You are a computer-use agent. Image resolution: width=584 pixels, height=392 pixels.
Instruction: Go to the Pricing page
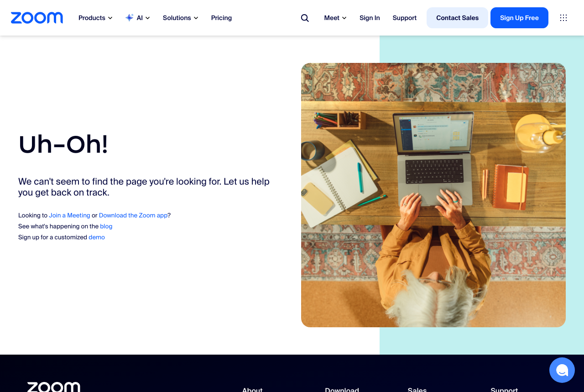pyautogui.click(x=221, y=18)
